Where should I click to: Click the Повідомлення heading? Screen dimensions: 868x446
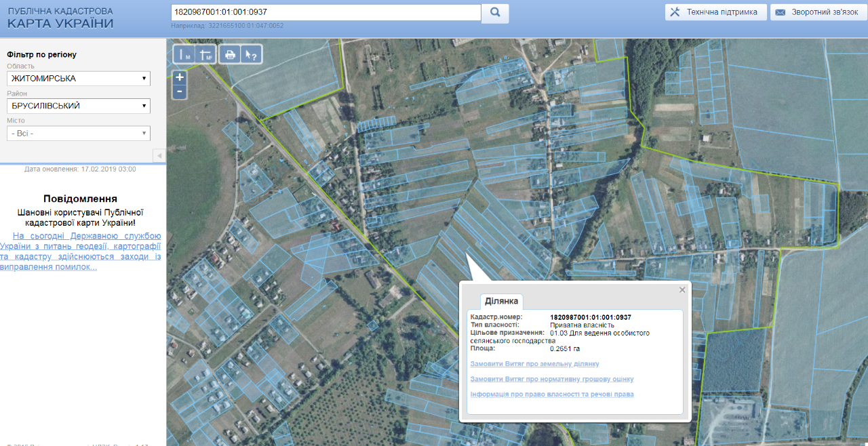pyautogui.click(x=80, y=199)
